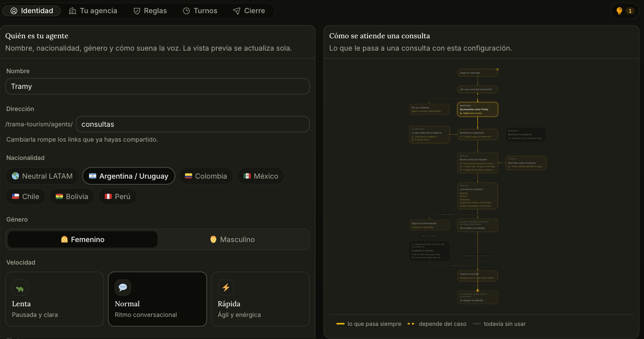Screen dimensions: 644x339
Task: Open the Cierre tab
Action: [249, 11]
